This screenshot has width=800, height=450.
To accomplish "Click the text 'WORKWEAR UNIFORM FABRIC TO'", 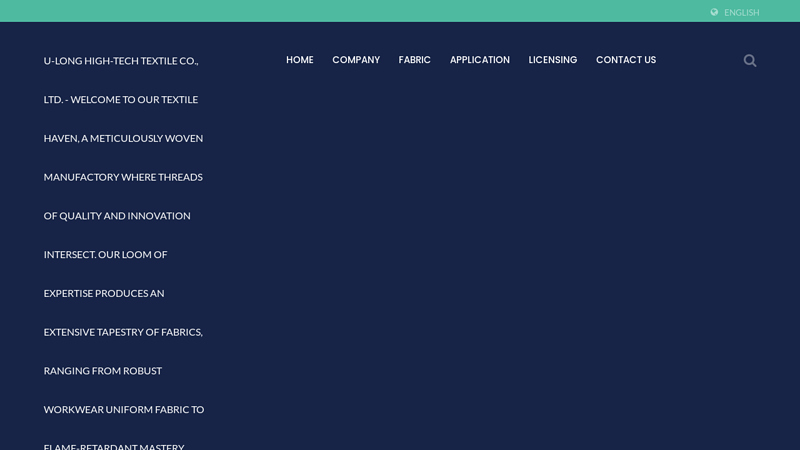I will [x=124, y=410].
